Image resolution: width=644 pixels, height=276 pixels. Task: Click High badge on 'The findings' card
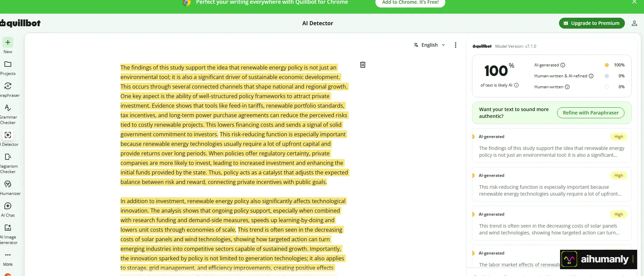click(x=618, y=137)
